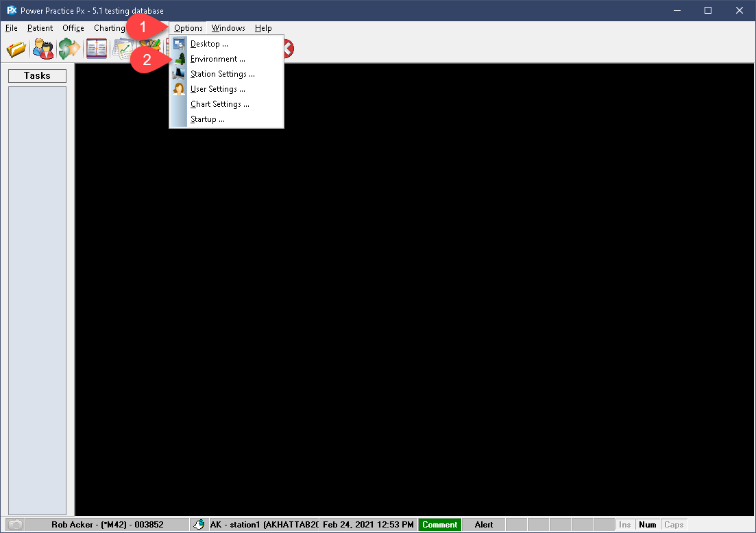Image resolution: width=756 pixels, height=533 pixels.
Task: Open the Patient menu
Action: 40,28
